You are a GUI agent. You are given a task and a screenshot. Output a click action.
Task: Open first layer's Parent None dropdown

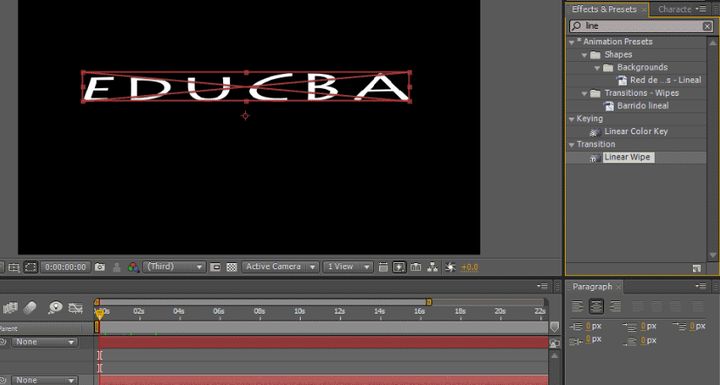click(44, 342)
